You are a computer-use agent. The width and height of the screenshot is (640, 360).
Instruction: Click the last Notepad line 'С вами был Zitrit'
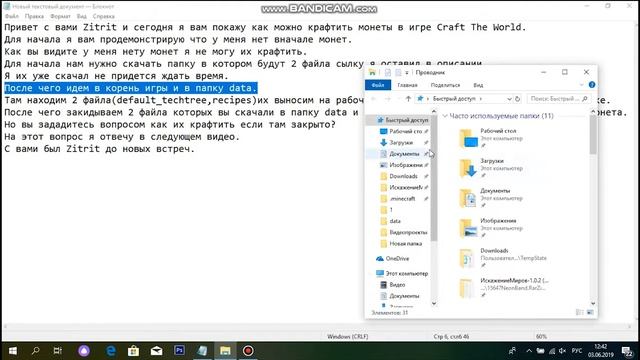pyautogui.click(x=100, y=149)
